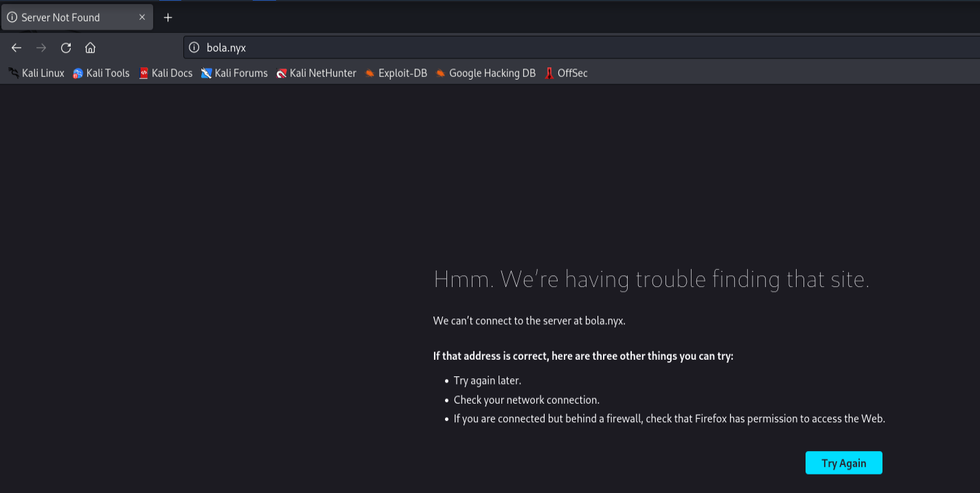Visit the Kali Forums bookmark

234,73
